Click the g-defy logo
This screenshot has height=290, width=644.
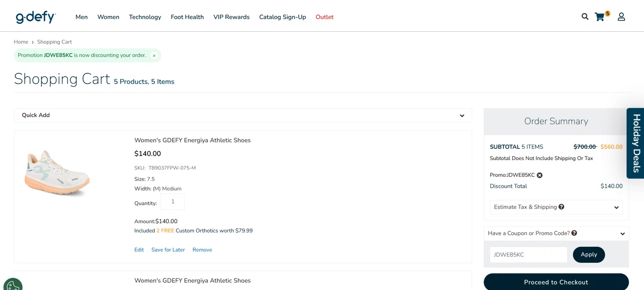click(36, 17)
